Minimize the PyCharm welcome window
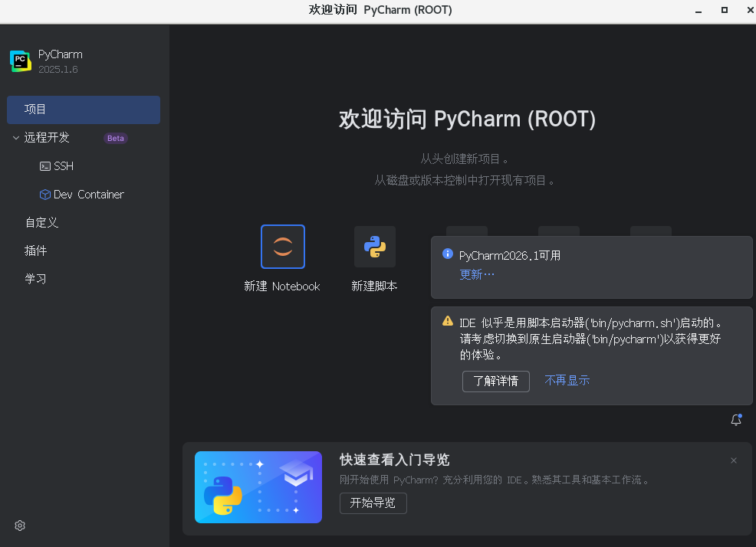 698,11
